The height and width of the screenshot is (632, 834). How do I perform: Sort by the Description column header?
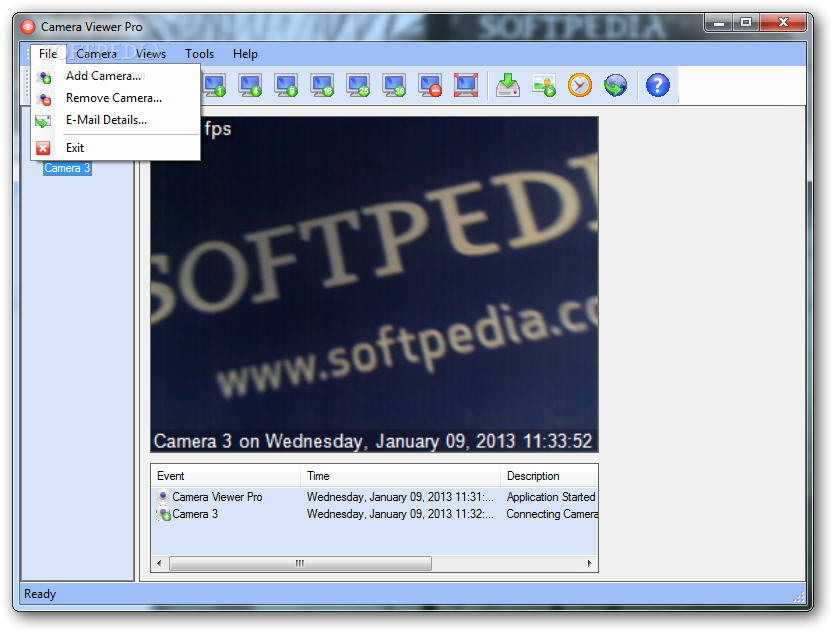(x=549, y=476)
